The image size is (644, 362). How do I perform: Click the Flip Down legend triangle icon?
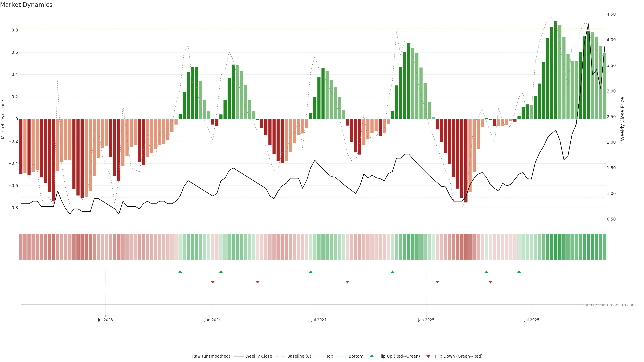click(428, 356)
